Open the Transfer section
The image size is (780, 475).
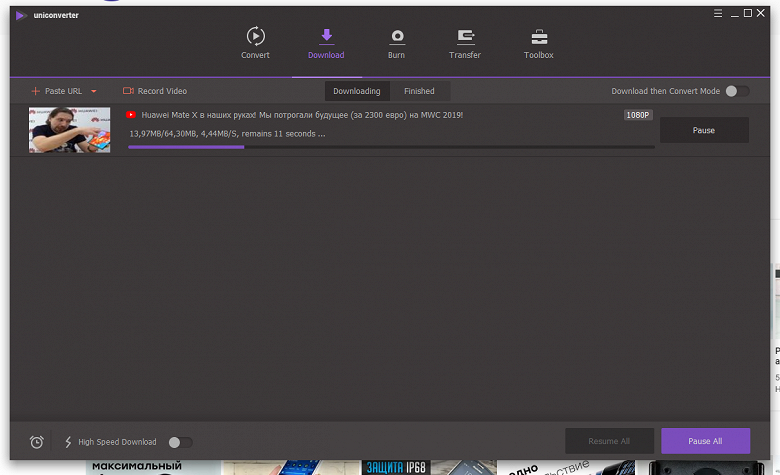tap(465, 44)
